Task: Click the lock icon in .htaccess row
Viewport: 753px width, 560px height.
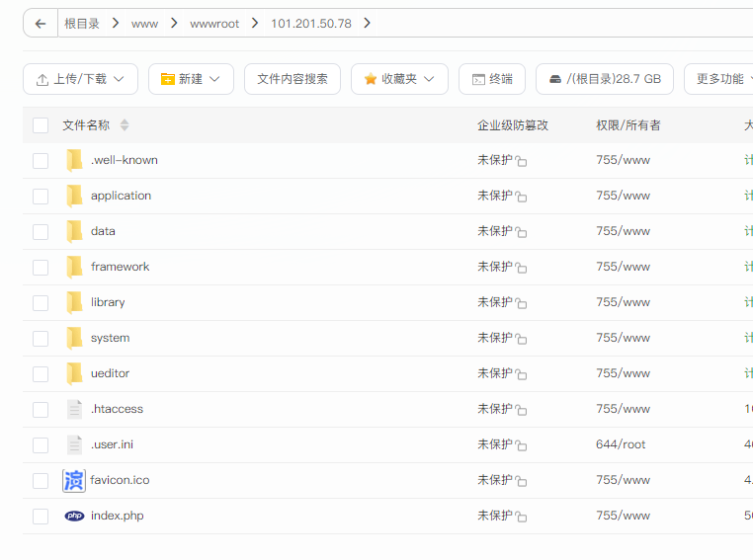Action: (521, 409)
